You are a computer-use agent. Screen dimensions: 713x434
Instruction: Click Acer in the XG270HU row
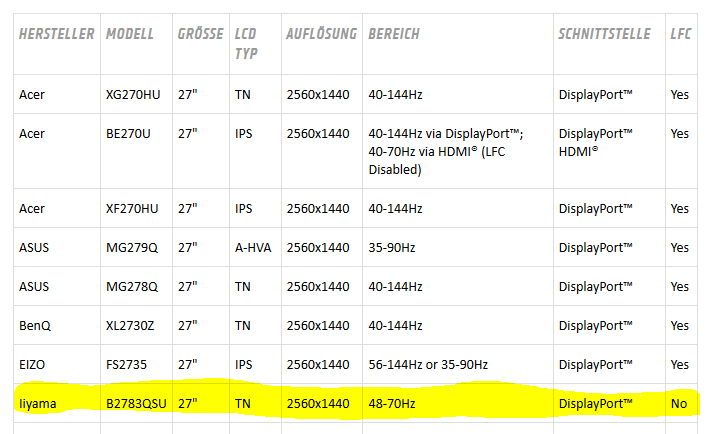[32, 95]
